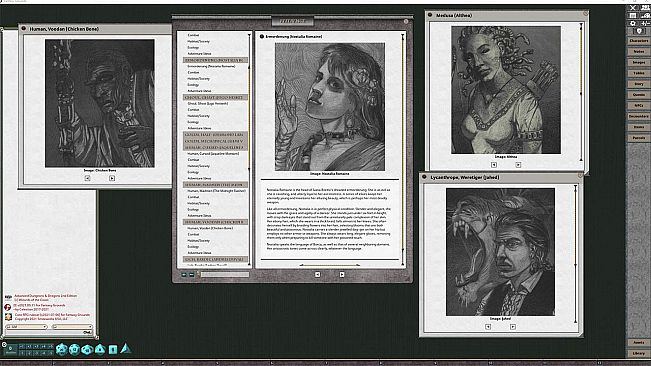This screenshot has width=651, height=366.
Task: Select Human, Cursed (Jaqueline Montarri) index row
Action: pyautogui.click(x=213, y=154)
